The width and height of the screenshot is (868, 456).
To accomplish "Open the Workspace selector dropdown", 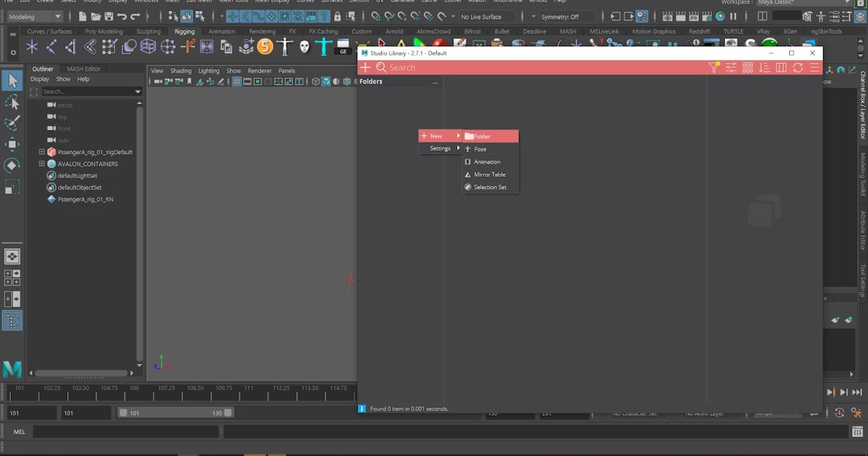I will [x=788, y=2].
